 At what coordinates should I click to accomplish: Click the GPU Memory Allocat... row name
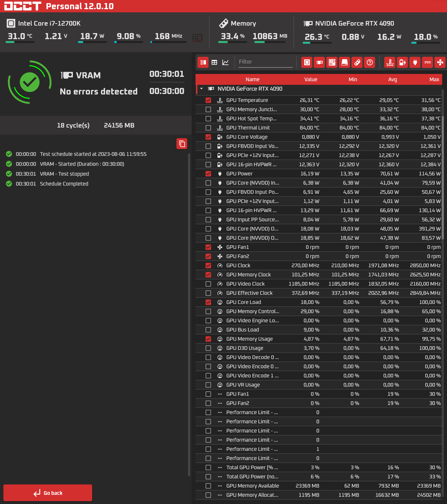(252, 495)
